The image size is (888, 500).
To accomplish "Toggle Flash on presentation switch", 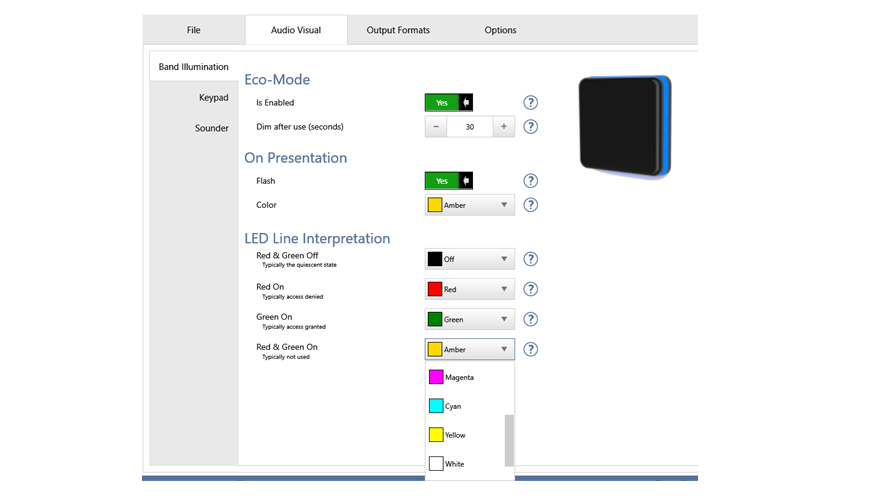I will 449,181.
